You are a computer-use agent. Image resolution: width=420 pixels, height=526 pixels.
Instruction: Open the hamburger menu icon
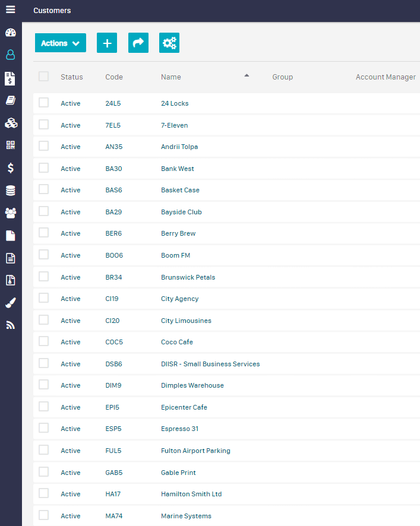11,9
